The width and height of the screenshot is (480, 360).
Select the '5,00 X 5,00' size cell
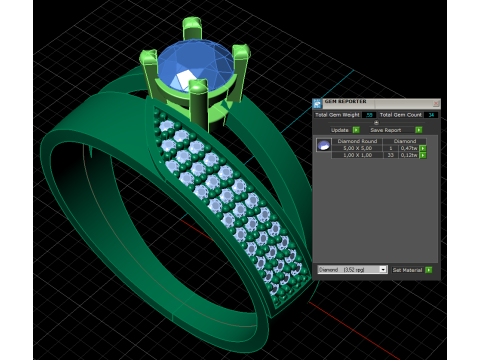coord(357,148)
